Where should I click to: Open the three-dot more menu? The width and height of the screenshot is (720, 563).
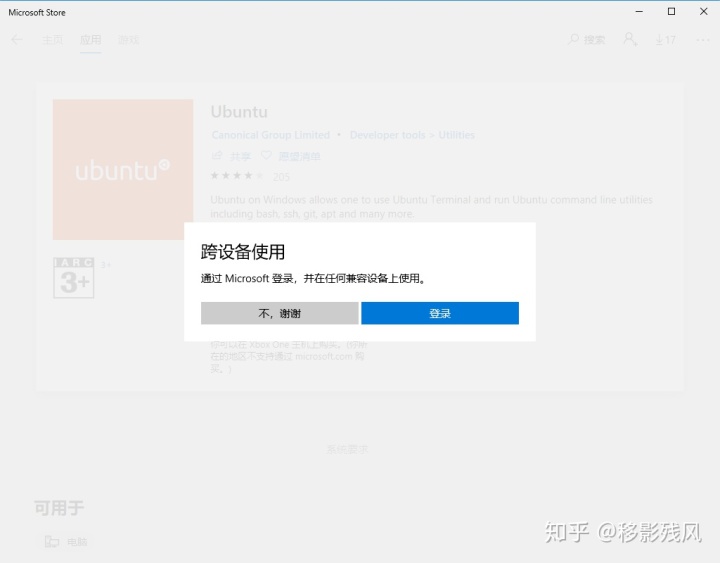coord(703,40)
